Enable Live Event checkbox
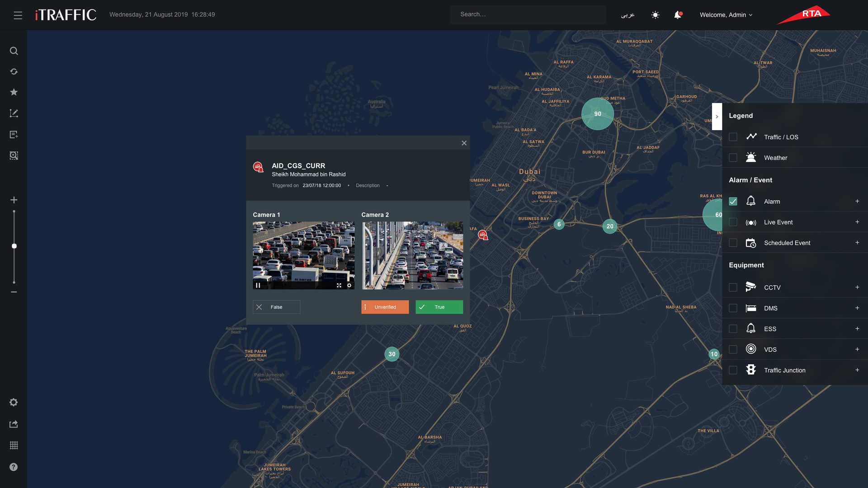The height and width of the screenshot is (488, 868). (733, 222)
